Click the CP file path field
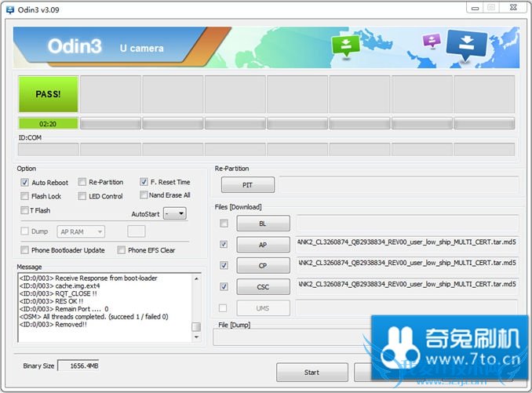This screenshot has height=393, width=532. 407,264
